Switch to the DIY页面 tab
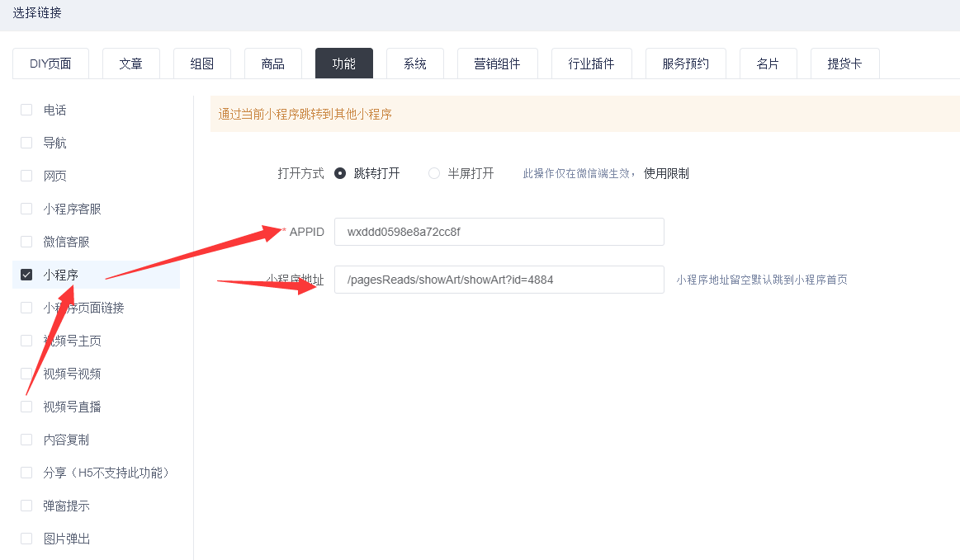This screenshot has height=560, width=960. click(50, 64)
